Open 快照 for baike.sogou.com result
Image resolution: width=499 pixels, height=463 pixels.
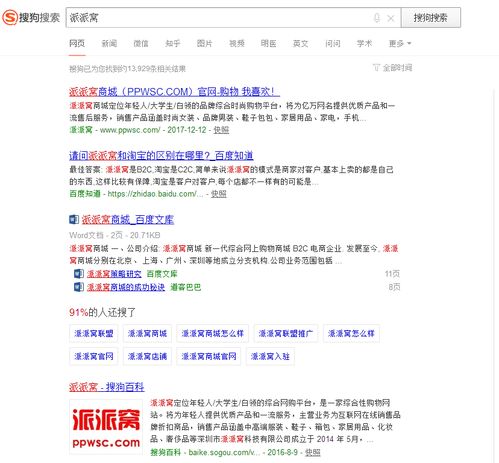(x=313, y=452)
